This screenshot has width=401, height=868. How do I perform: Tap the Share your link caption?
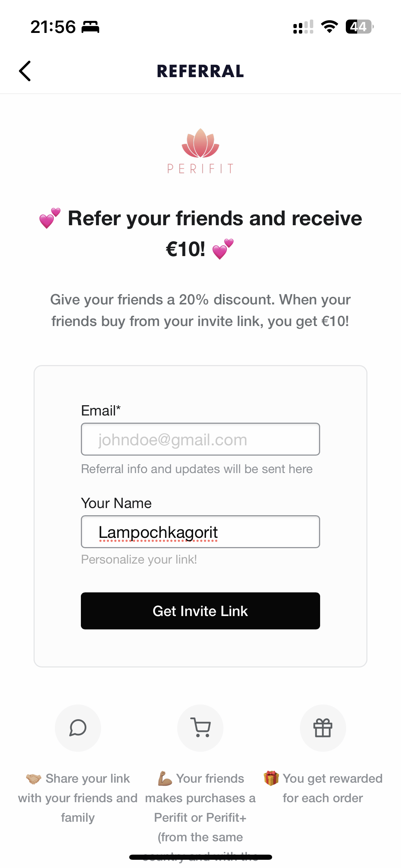point(78,798)
